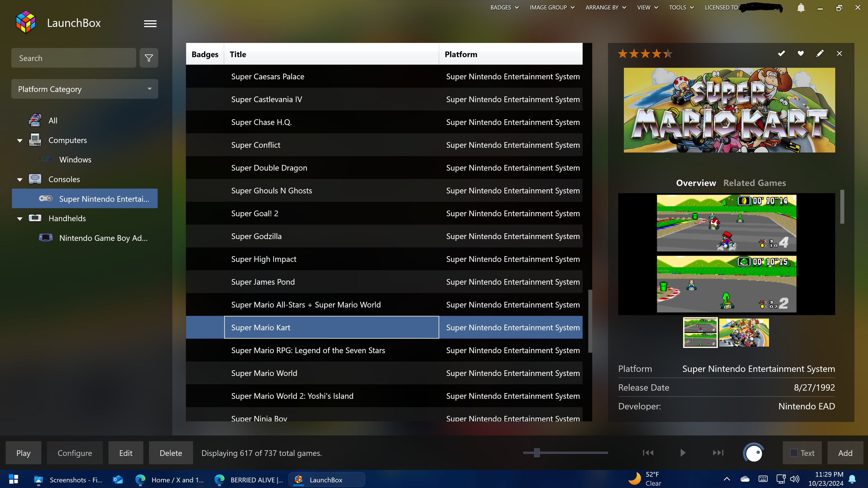Open notifications bell in top bar
This screenshot has height=488, width=868.
801,8
